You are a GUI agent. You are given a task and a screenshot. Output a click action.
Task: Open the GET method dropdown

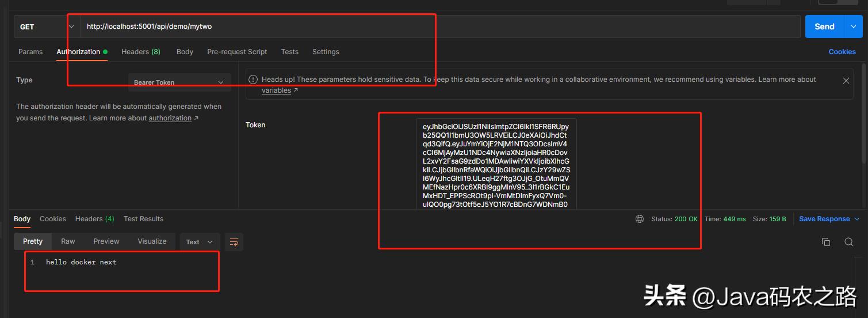(x=47, y=26)
